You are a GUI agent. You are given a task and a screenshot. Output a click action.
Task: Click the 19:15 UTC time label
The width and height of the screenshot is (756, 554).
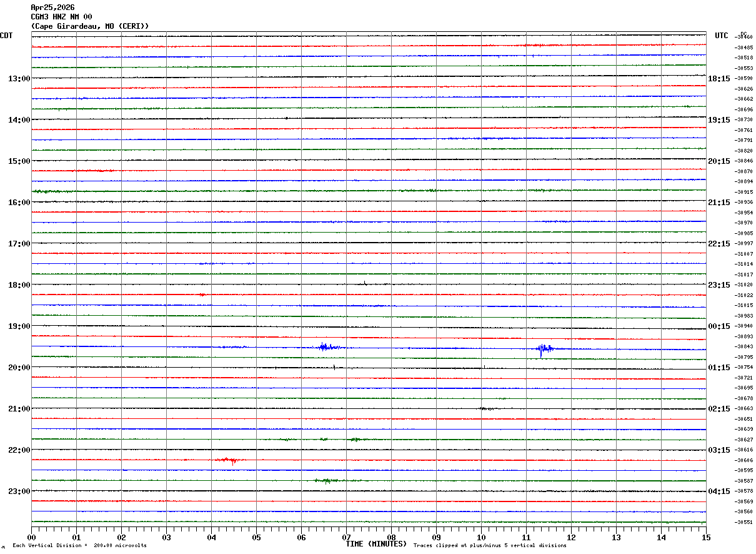[x=719, y=120]
